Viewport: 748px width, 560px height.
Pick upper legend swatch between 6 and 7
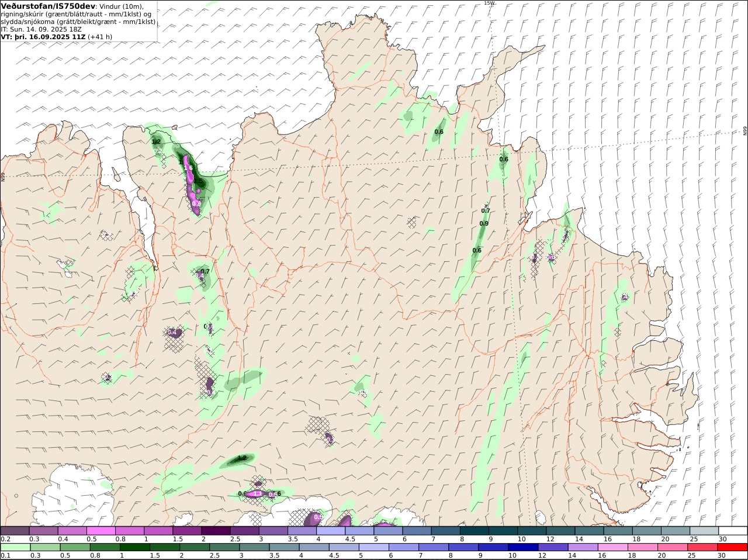[416, 531]
